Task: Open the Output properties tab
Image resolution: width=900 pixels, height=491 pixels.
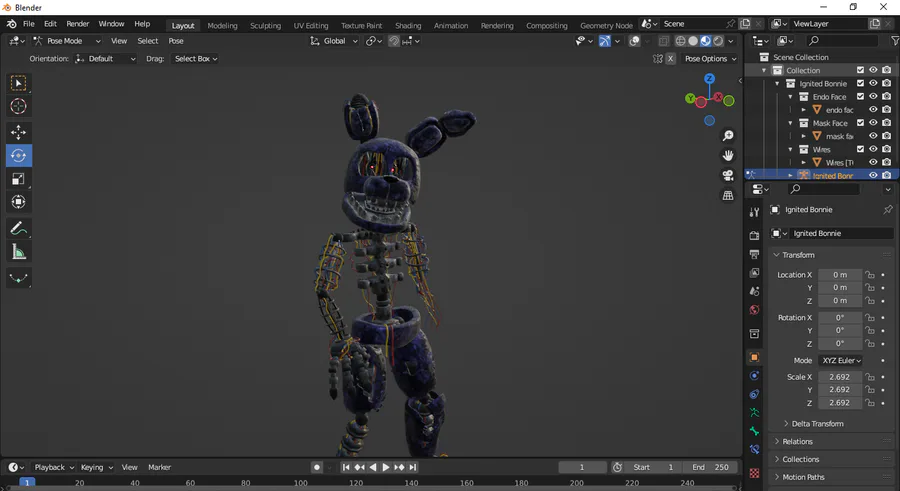Action: tap(754, 254)
